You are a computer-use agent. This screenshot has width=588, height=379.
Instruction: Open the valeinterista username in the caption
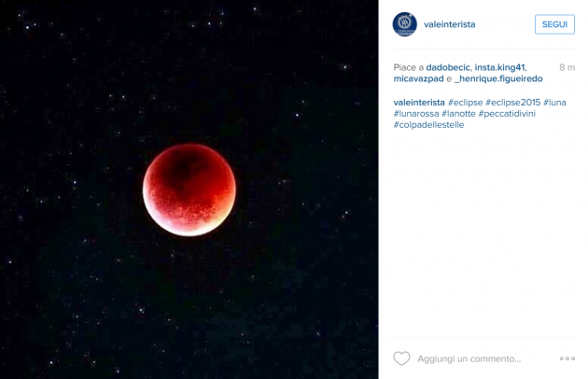click(419, 103)
